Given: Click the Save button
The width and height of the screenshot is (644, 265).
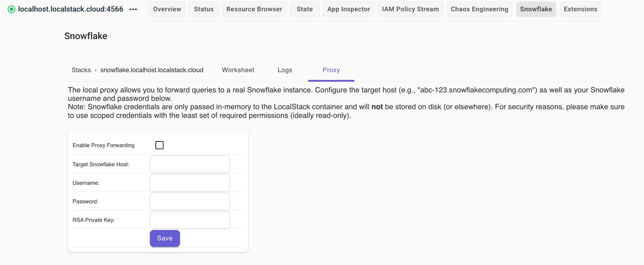Looking at the screenshot, I should point(164,238).
